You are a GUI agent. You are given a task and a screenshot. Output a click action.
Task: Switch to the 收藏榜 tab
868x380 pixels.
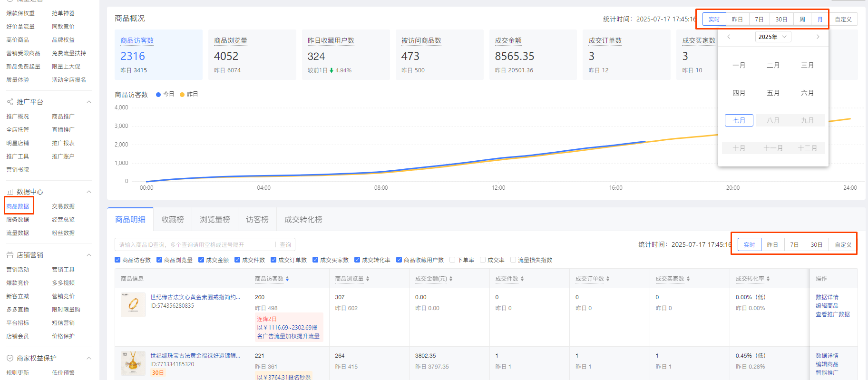pos(172,219)
